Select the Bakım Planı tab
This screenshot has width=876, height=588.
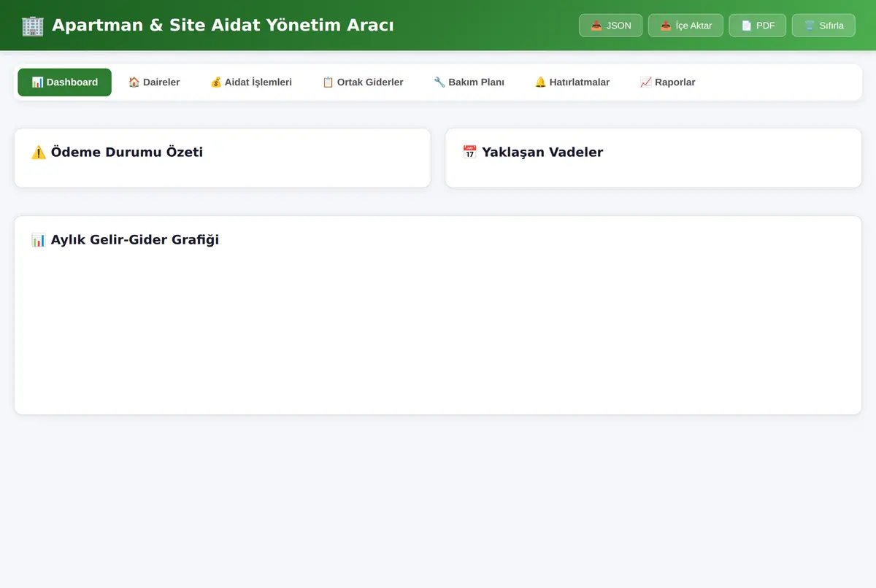[x=469, y=82]
